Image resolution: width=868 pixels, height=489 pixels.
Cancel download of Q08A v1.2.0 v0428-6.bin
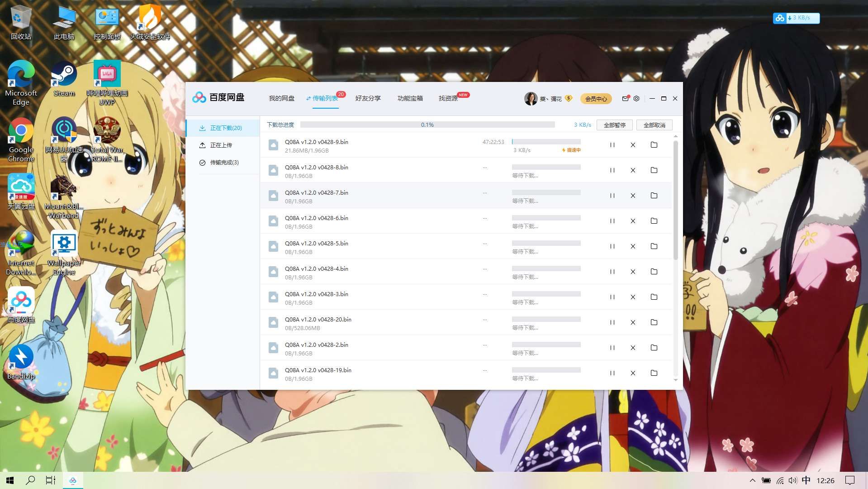point(633,221)
